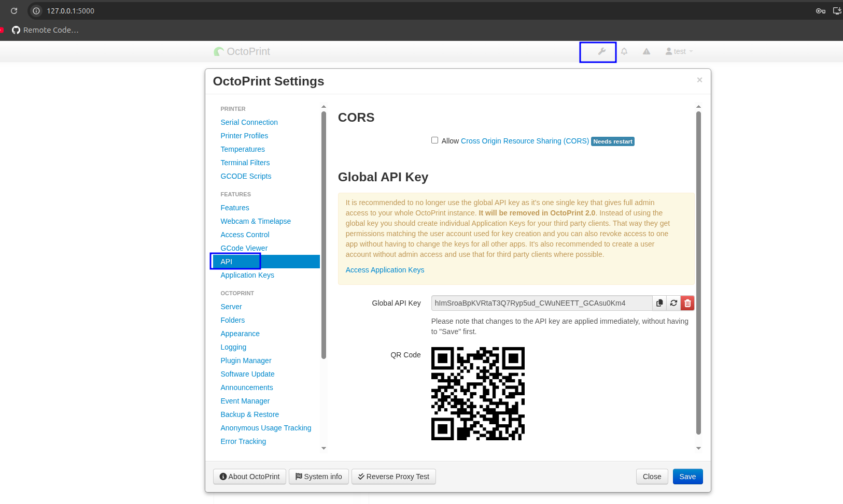Image resolution: width=843 pixels, height=504 pixels.
Task: Click the sidebar scroll down arrow
Action: [x=324, y=448]
